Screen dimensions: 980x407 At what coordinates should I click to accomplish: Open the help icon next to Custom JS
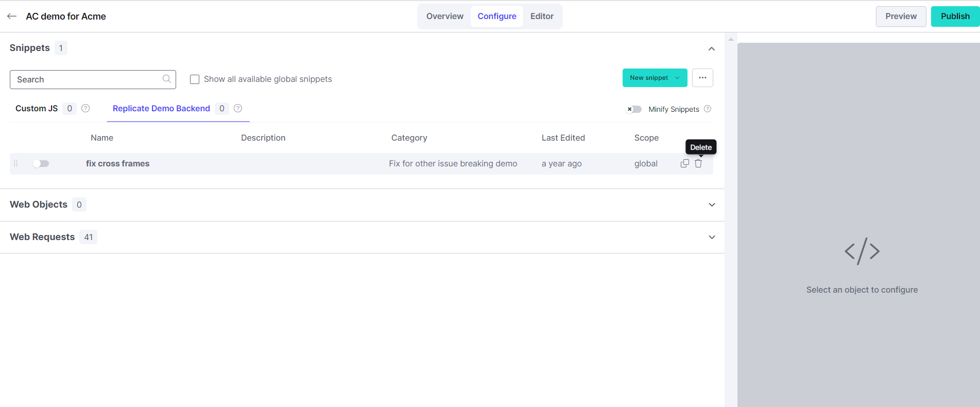tap(86, 108)
